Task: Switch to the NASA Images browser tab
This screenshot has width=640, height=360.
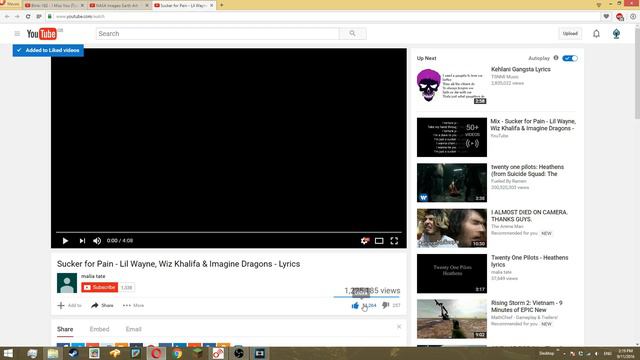Action: coord(119,5)
